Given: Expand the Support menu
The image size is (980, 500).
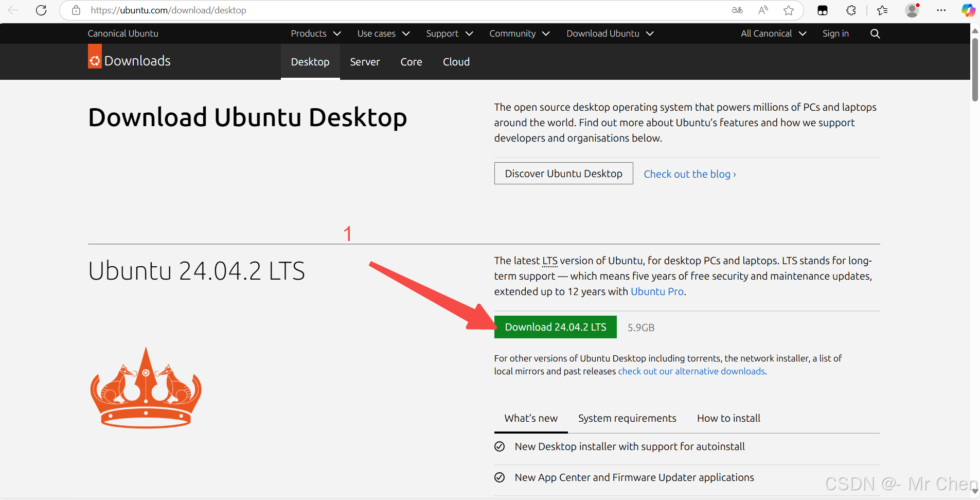Looking at the screenshot, I should point(450,33).
